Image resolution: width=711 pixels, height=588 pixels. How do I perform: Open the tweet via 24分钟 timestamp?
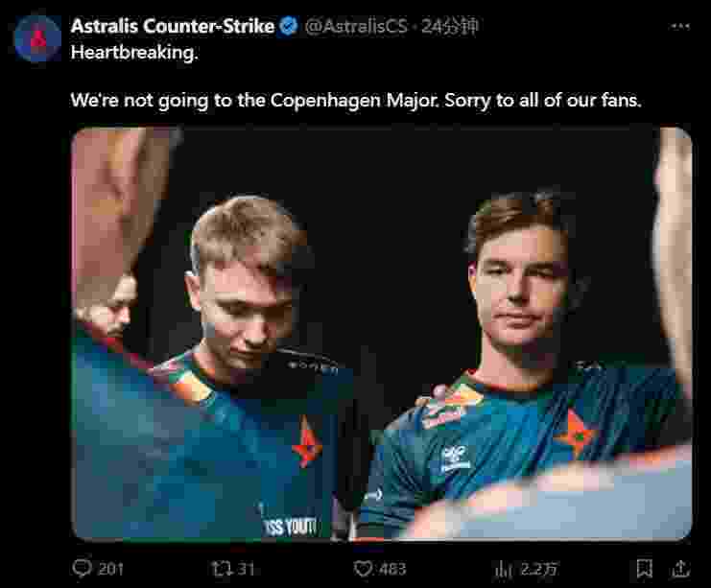point(450,26)
